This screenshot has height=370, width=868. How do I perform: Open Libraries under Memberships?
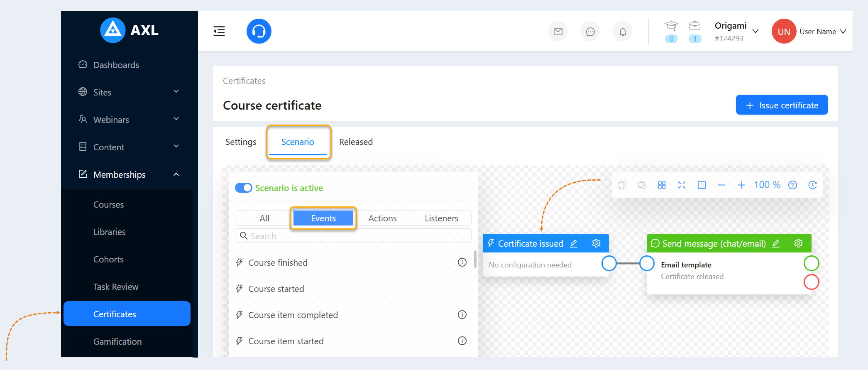109,232
